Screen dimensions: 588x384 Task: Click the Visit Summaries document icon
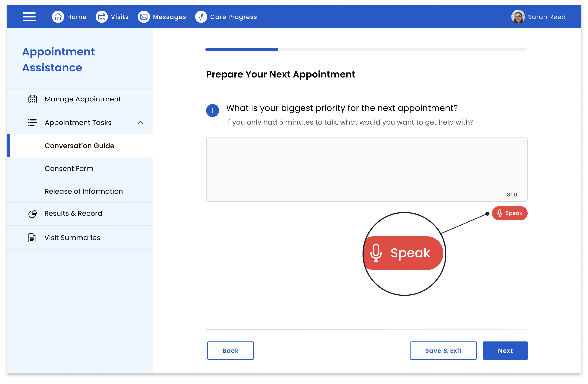coord(32,238)
